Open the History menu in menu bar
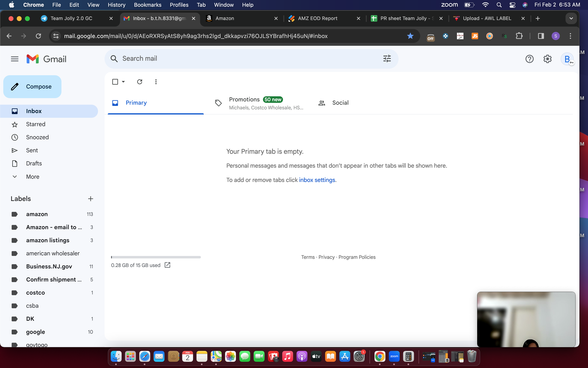This screenshot has height=368, width=588. point(116,5)
